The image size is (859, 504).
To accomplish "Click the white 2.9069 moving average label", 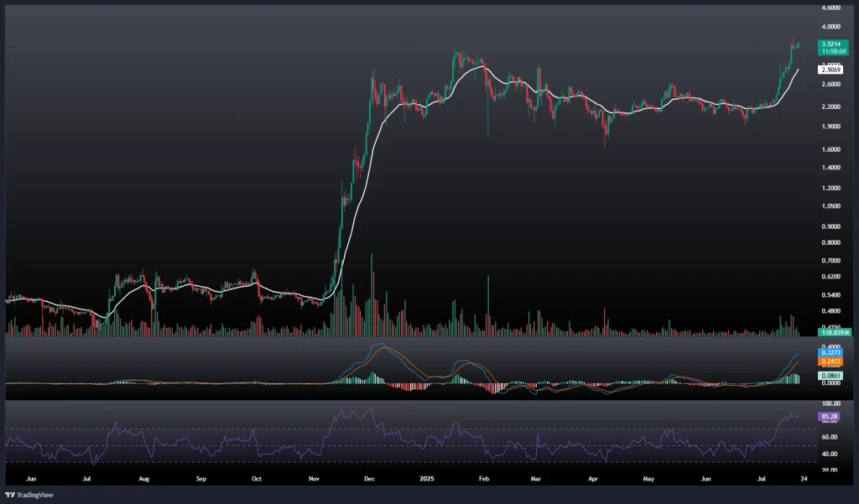I will click(x=830, y=70).
